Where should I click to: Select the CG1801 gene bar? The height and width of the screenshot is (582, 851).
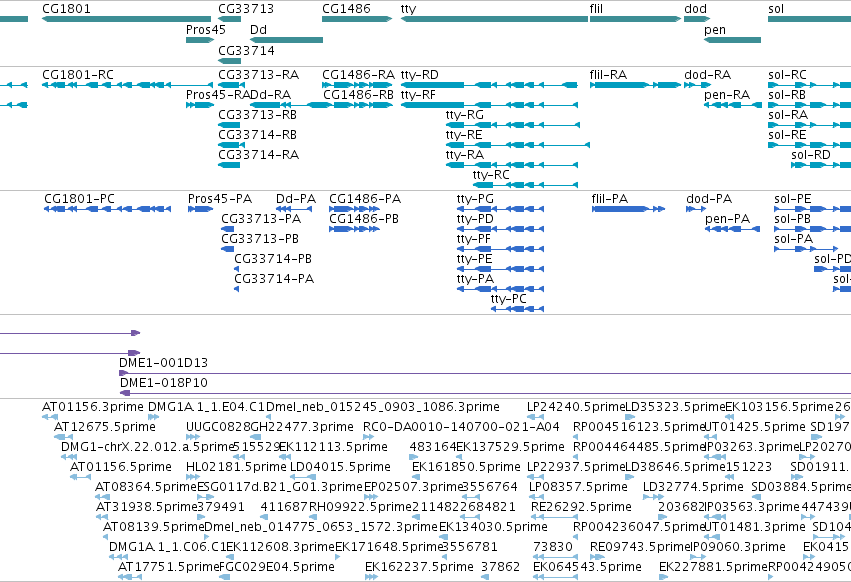[126, 19]
